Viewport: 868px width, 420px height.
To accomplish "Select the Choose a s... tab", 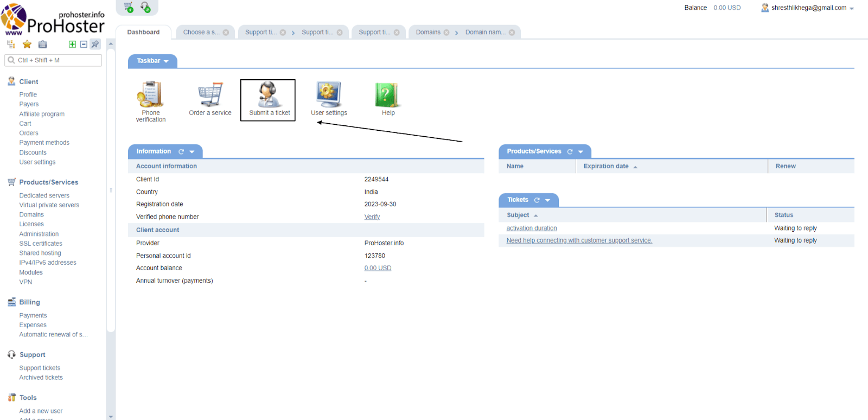I will [x=201, y=33].
